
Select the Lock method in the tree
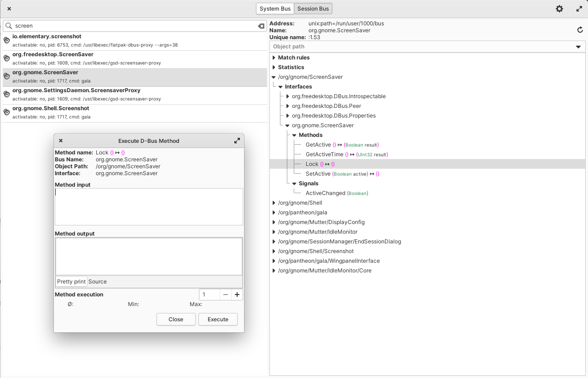(x=320, y=164)
